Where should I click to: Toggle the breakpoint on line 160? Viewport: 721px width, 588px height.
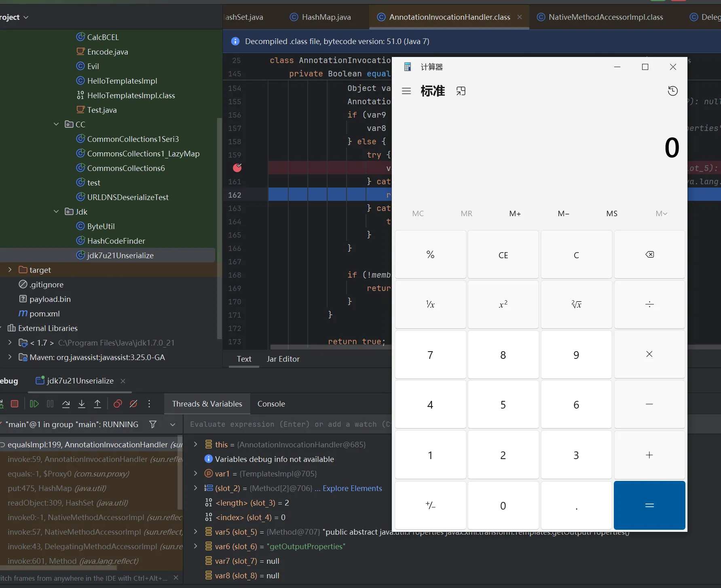point(237,168)
